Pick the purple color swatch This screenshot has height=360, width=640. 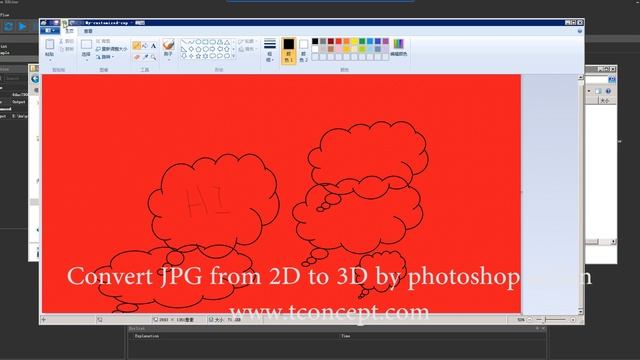[386, 41]
